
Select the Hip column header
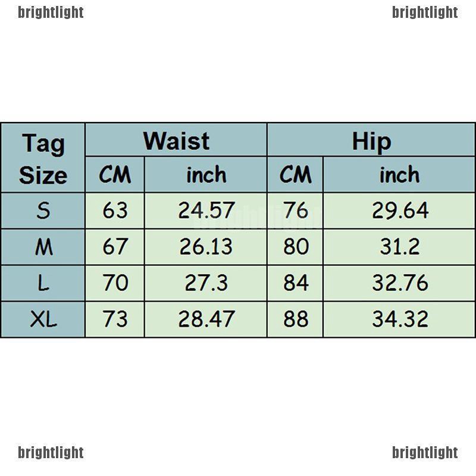(371, 141)
